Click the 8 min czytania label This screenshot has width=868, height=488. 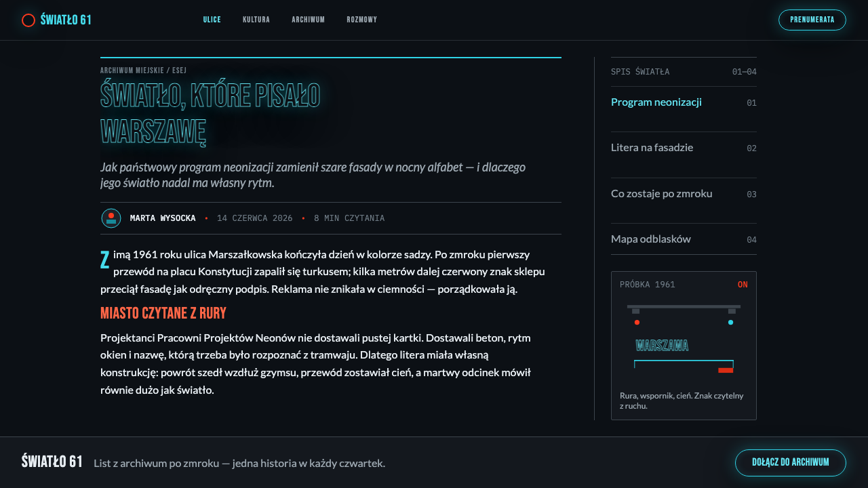point(349,218)
